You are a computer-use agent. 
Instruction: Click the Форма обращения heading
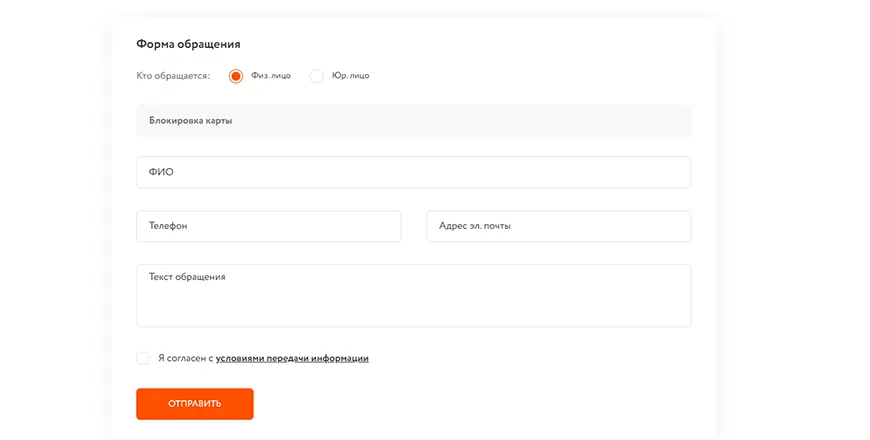189,44
